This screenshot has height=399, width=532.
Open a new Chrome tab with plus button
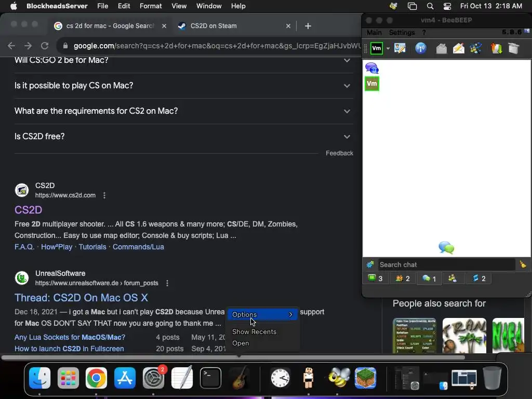coord(308,26)
